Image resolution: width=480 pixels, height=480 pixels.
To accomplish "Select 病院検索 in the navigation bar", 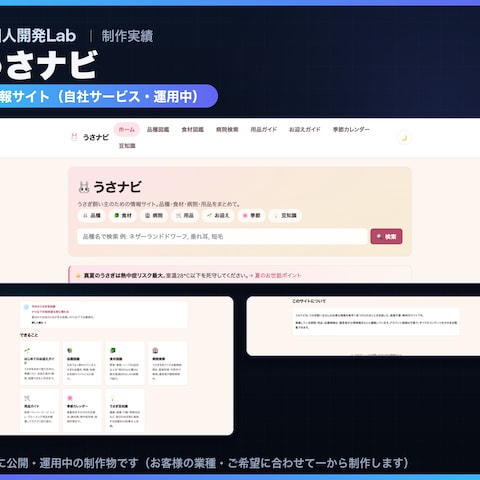I will coord(227,129).
